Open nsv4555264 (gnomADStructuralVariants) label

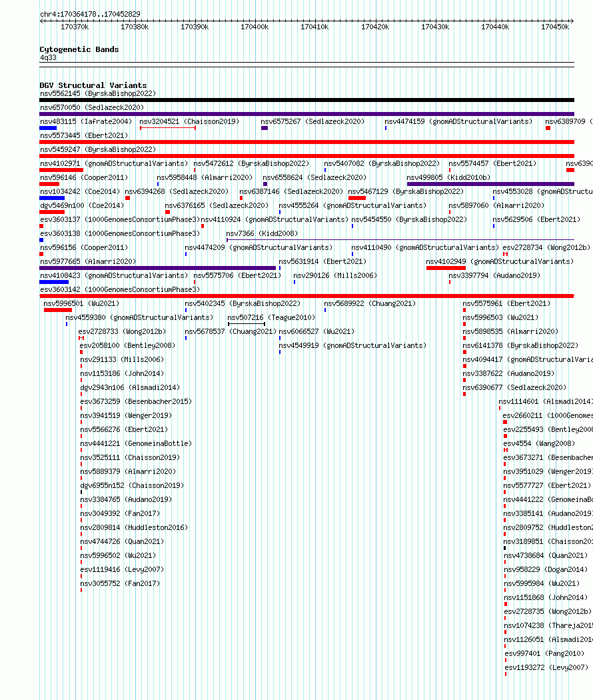352,205
